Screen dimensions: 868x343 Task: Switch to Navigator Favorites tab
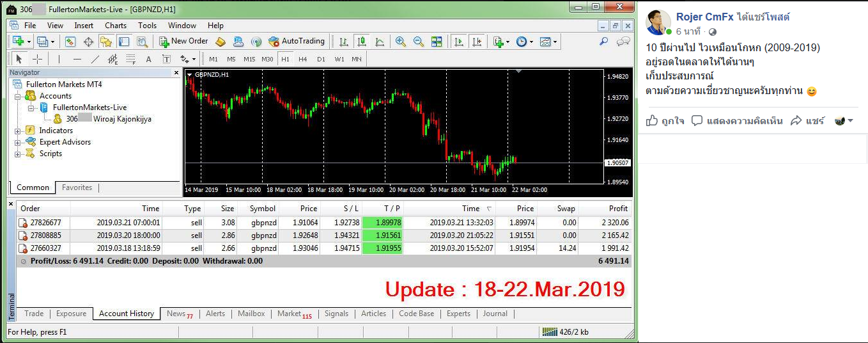pos(77,187)
